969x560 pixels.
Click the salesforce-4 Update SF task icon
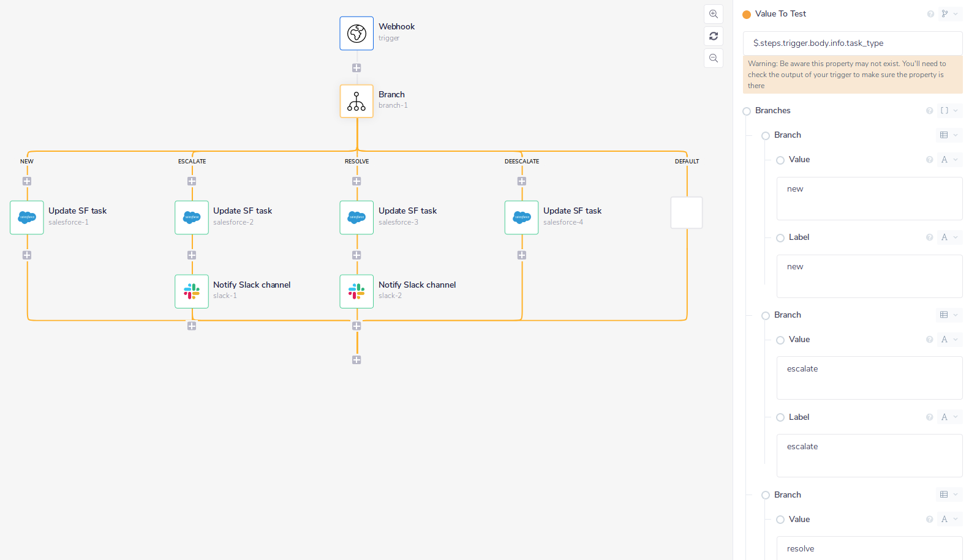click(522, 217)
